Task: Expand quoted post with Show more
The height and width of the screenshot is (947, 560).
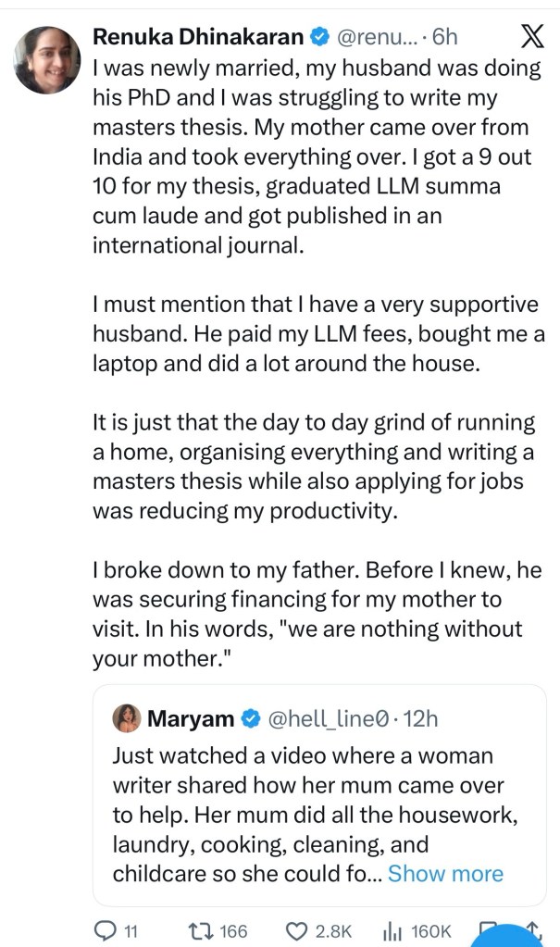Action: pos(445,873)
